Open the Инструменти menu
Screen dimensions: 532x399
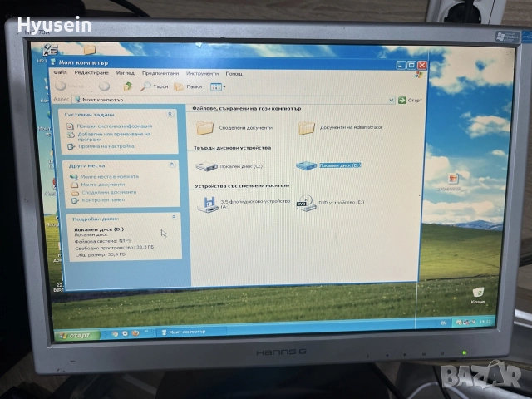tap(202, 74)
